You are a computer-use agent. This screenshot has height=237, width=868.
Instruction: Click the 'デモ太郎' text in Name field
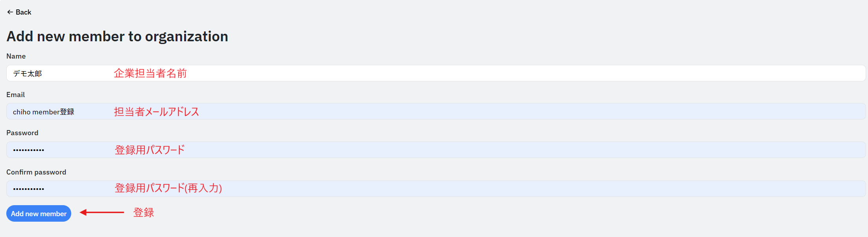(x=28, y=73)
